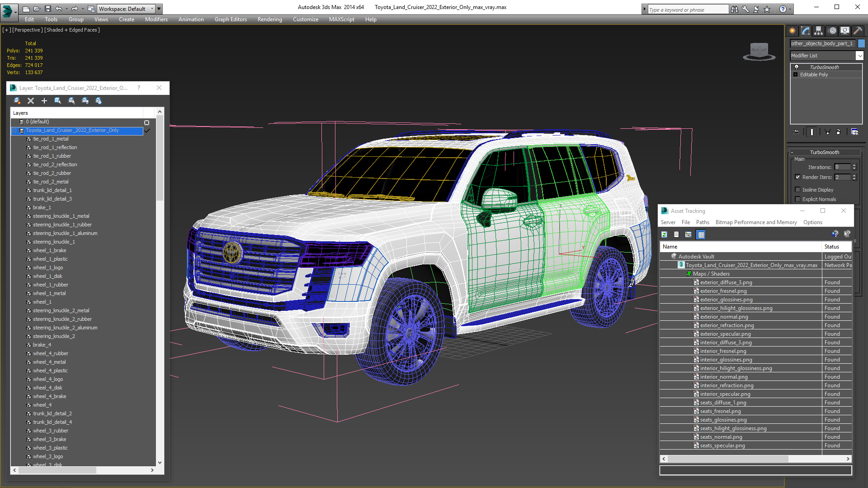Click the [+] viewport menu label
Image resolution: width=868 pixels, height=488 pixels.
coord(6,30)
